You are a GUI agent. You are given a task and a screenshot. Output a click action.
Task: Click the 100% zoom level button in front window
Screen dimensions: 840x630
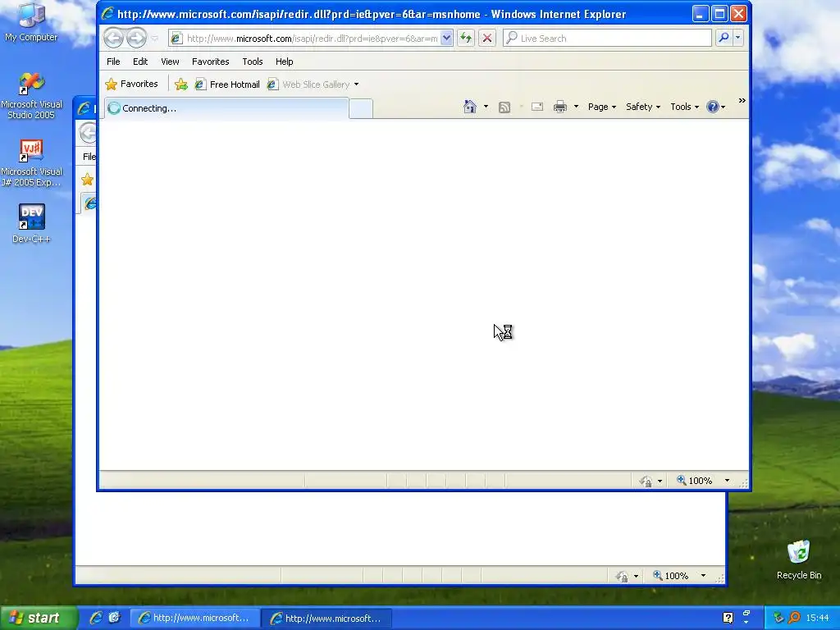[x=694, y=481]
